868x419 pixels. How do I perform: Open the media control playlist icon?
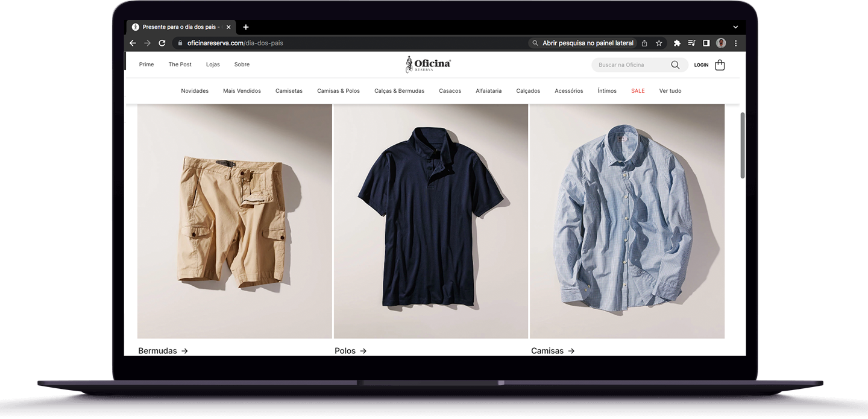pyautogui.click(x=691, y=43)
